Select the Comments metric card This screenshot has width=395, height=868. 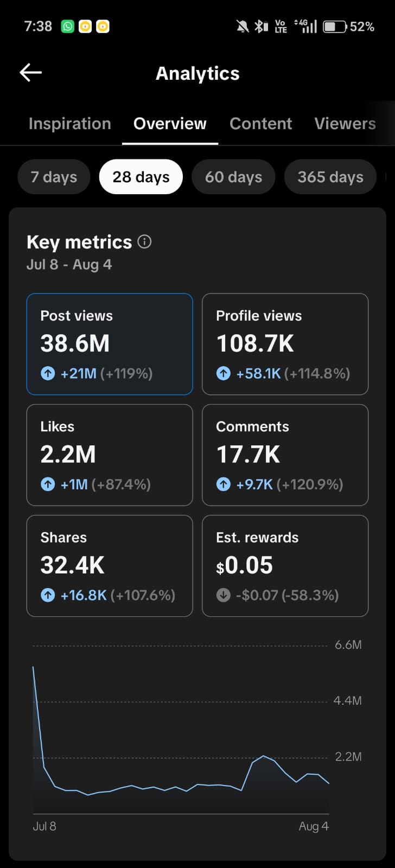click(x=285, y=455)
